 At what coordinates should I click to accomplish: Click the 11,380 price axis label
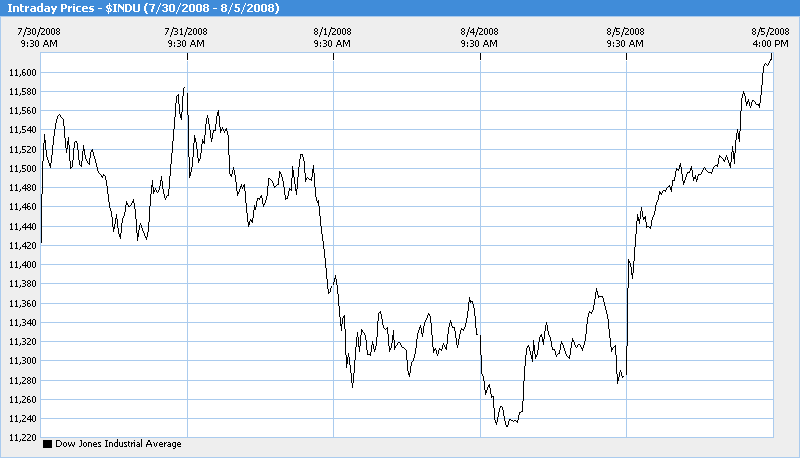[22, 284]
